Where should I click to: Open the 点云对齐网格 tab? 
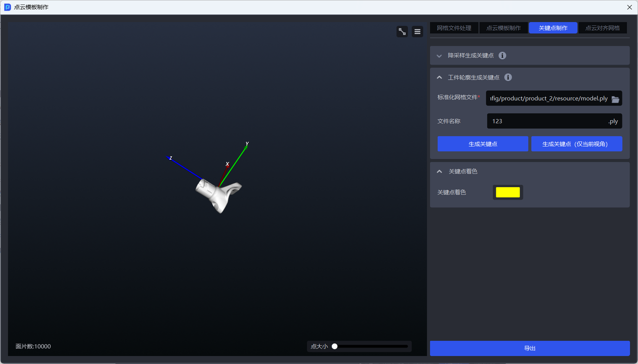[602, 28]
